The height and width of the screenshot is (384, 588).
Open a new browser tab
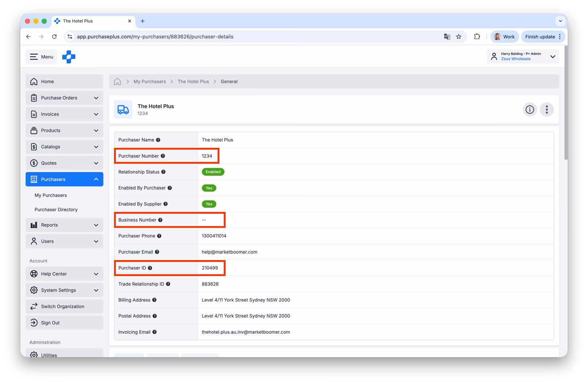coord(143,21)
